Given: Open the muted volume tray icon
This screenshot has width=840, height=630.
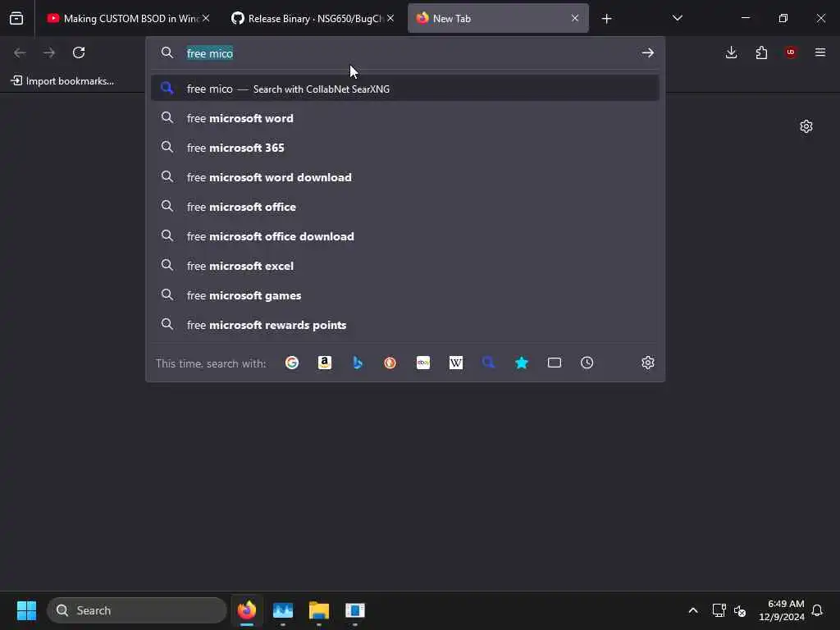Looking at the screenshot, I should (x=740, y=610).
